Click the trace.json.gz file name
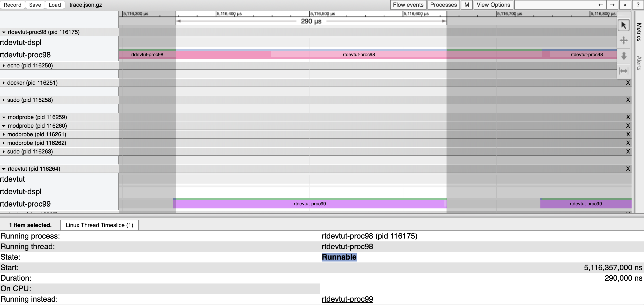The width and height of the screenshot is (644, 305). [x=85, y=5]
